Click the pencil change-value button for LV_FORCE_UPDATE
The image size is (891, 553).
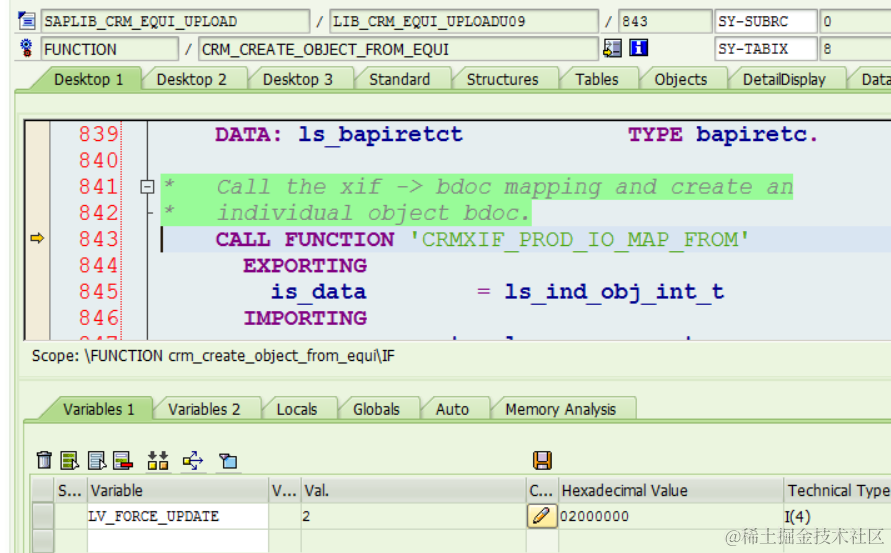pyautogui.click(x=542, y=516)
